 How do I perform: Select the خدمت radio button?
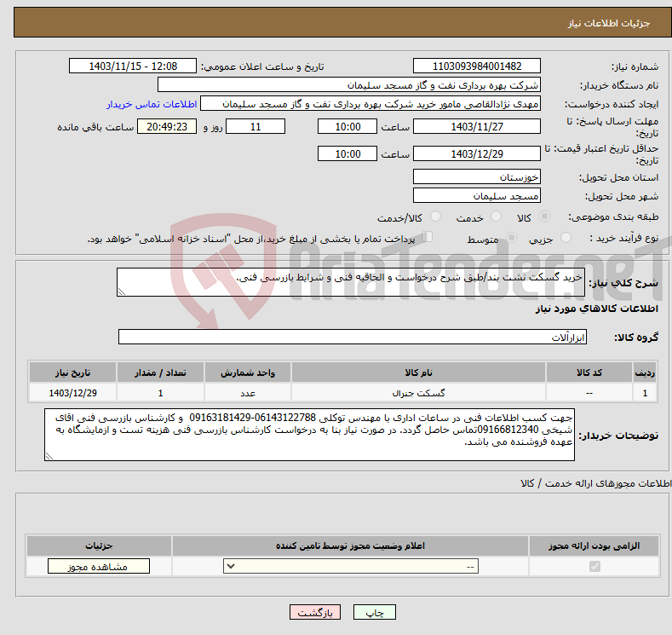point(496,216)
